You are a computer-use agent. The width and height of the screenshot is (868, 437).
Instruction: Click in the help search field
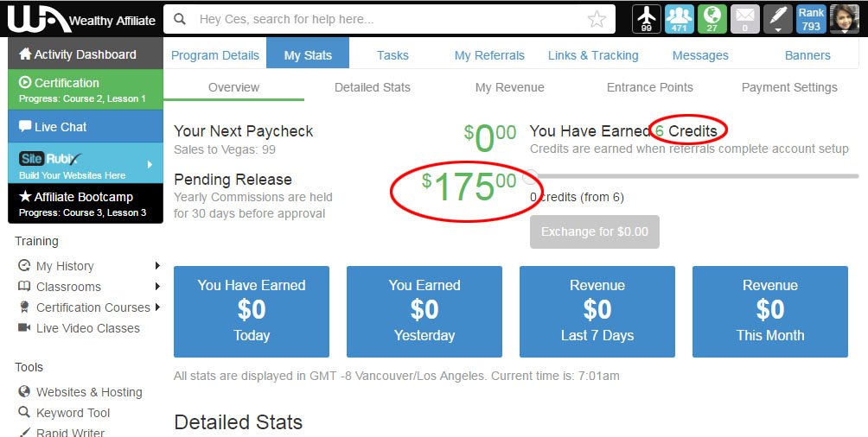point(387,19)
